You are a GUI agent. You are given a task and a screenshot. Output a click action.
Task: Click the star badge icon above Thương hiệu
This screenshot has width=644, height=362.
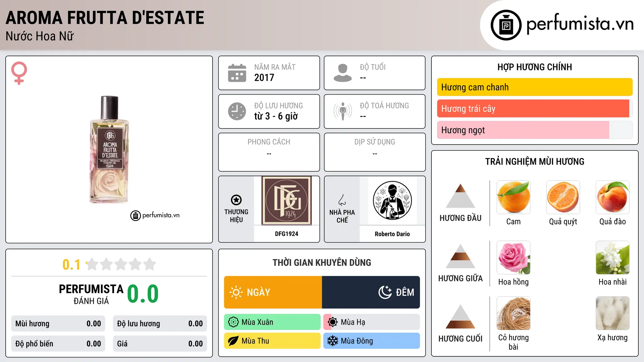point(236,200)
